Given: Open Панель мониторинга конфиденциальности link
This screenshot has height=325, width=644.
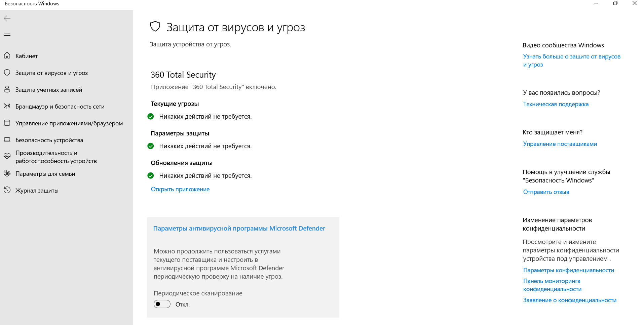Looking at the screenshot, I should (552, 285).
